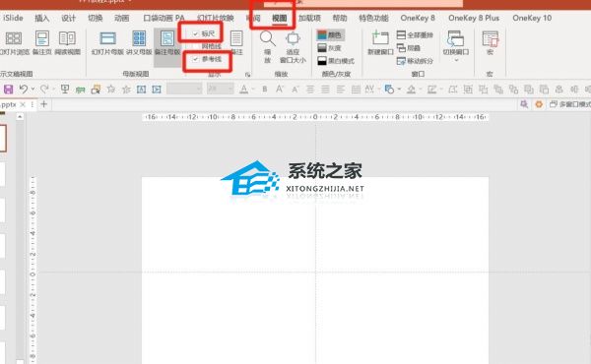Click the Start From Beginning presentation icon
The height and width of the screenshot is (364, 591).
point(65,90)
